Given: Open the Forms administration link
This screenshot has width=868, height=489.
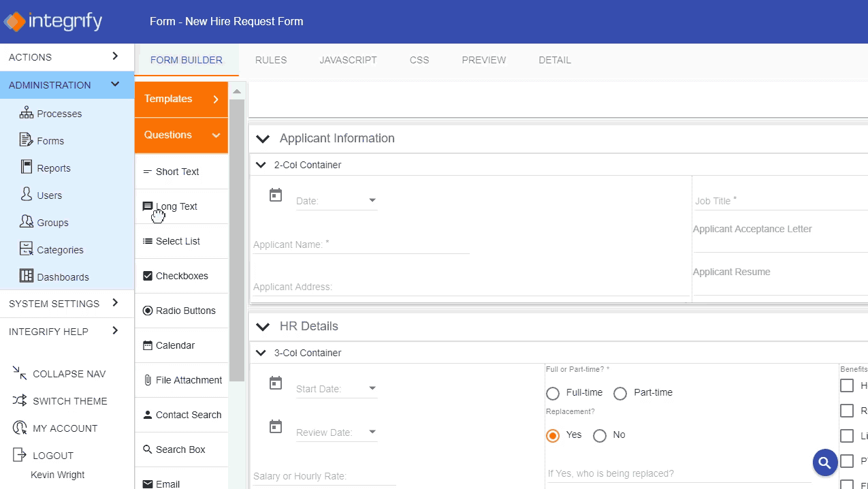Looking at the screenshot, I should pyautogui.click(x=50, y=141).
